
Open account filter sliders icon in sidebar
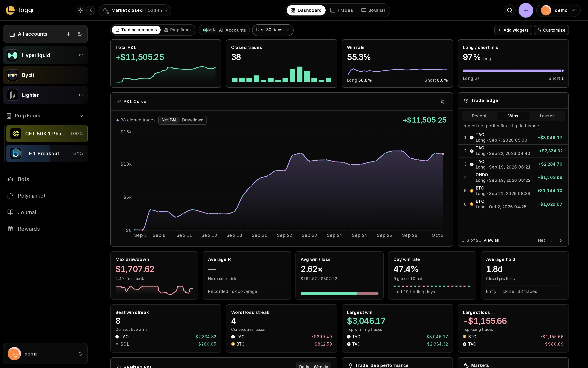(80, 34)
